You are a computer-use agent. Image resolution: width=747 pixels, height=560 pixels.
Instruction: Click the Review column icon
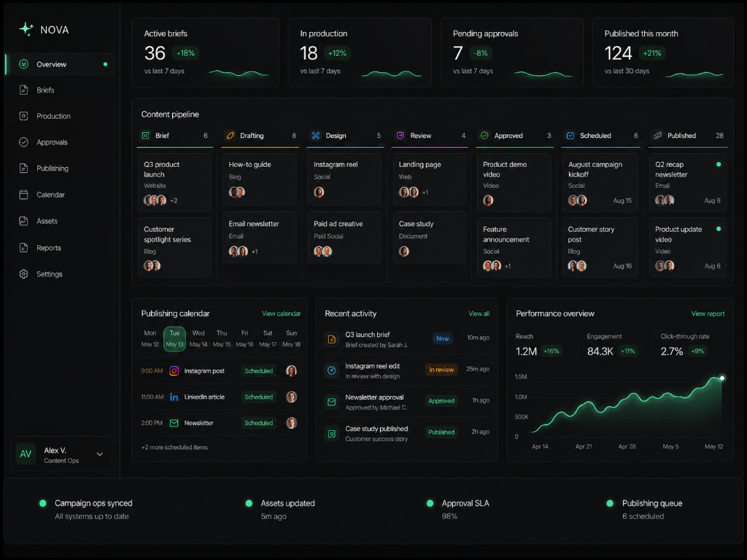[x=400, y=136]
